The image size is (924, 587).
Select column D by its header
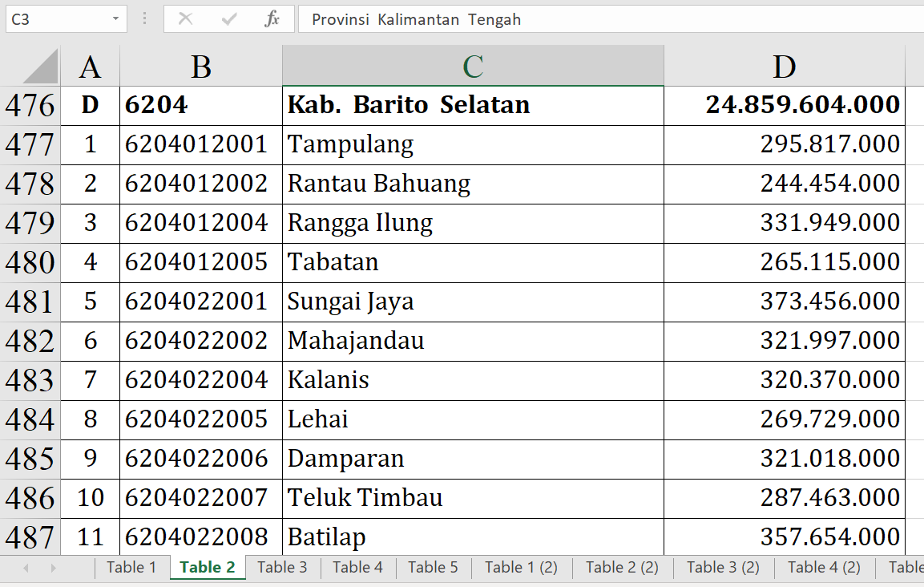[784, 67]
